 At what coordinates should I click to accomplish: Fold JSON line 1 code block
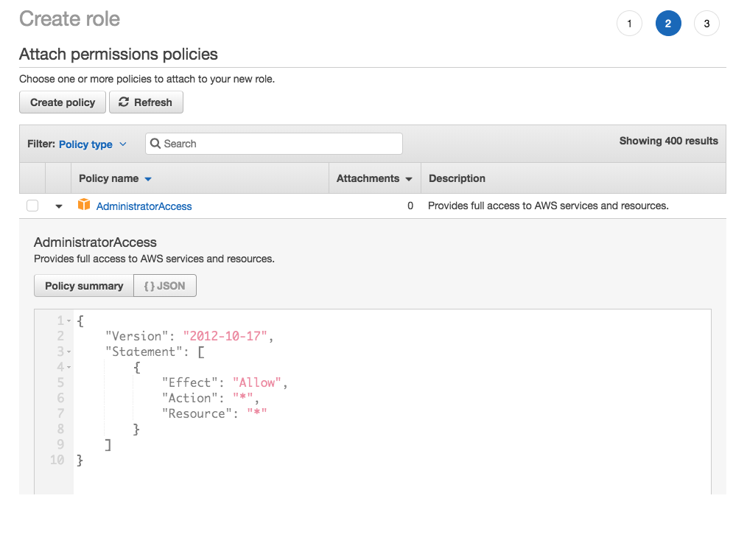point(69,321)
